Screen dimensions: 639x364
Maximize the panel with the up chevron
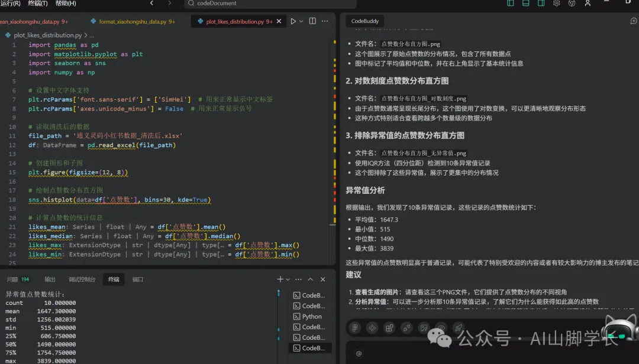(311, 279)
